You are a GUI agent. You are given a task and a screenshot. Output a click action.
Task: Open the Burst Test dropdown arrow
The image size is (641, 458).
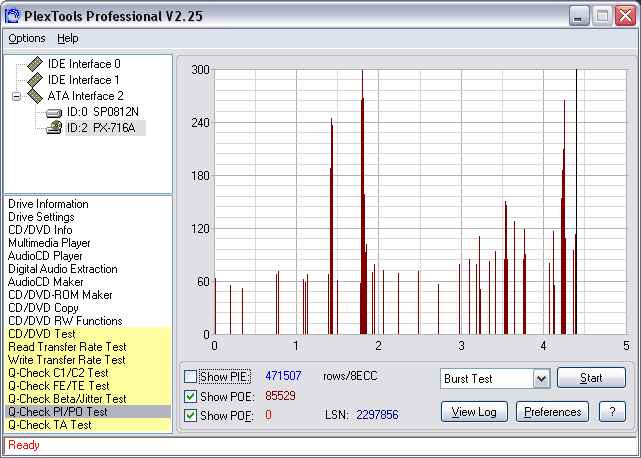point(541,379)
